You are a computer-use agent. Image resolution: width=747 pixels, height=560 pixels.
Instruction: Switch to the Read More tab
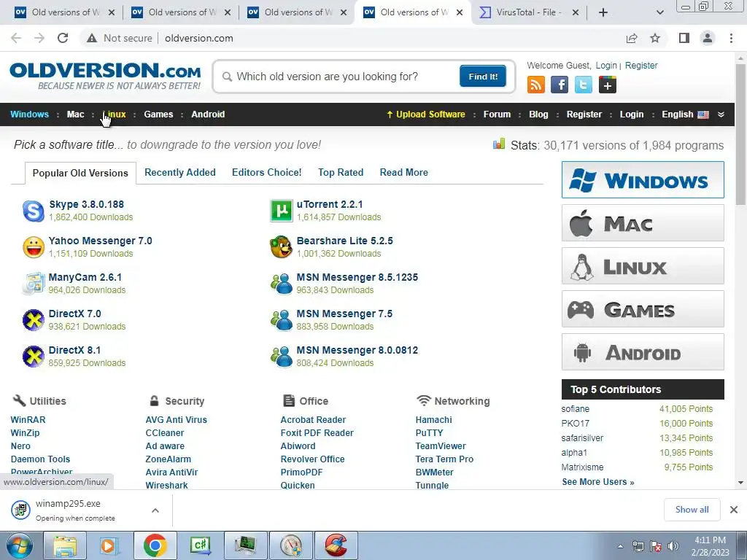(x=404, y=172)
